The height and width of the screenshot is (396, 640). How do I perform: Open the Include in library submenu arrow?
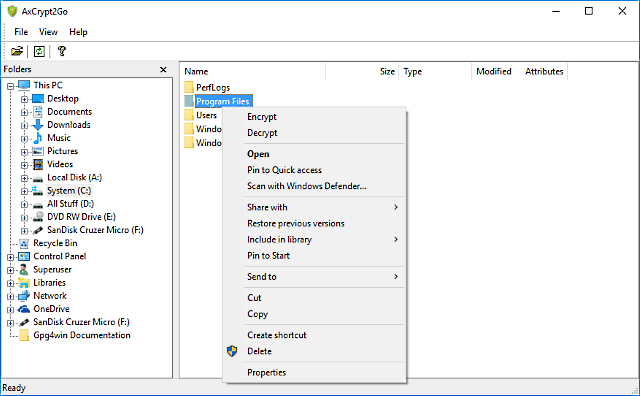click(x=396, y=240)
